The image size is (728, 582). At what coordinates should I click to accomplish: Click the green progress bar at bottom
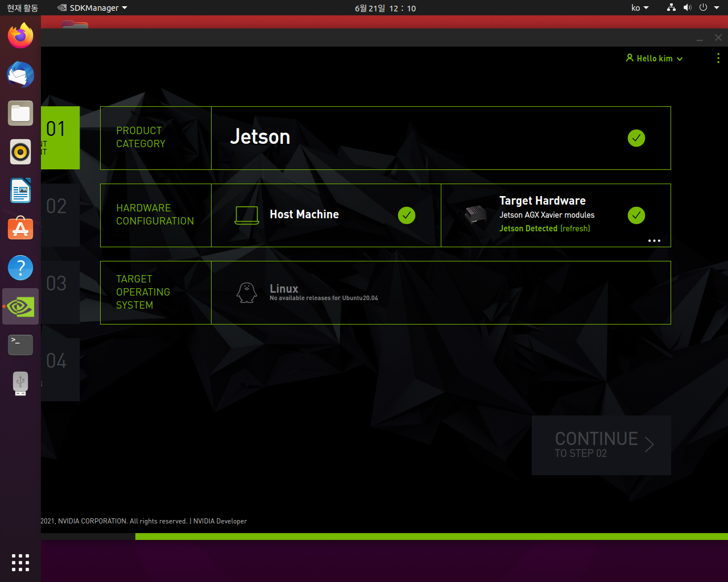[x=432, y=537]
